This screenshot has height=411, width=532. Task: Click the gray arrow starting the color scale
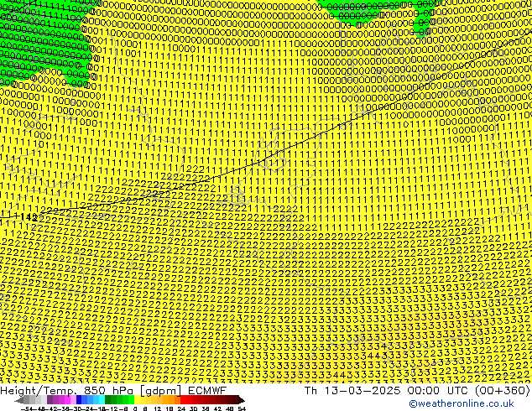[18, 399]
